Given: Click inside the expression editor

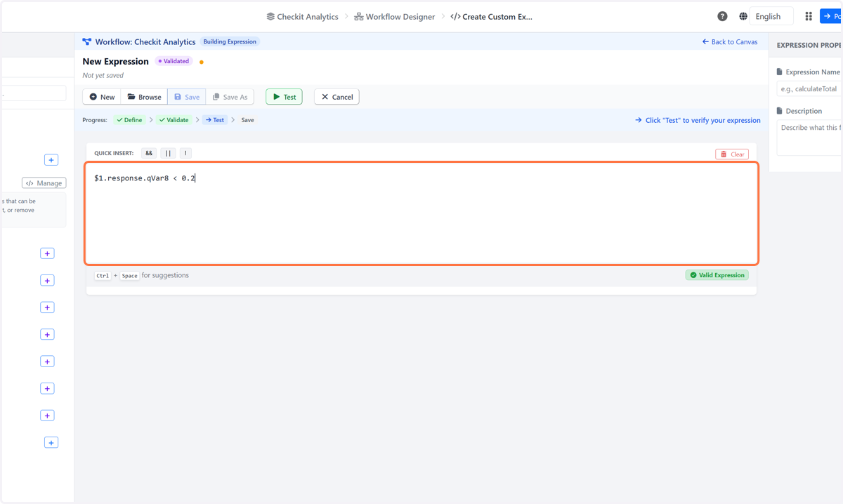Looking at the screenshot, I should pyautogui.click(x=421, y=213).
